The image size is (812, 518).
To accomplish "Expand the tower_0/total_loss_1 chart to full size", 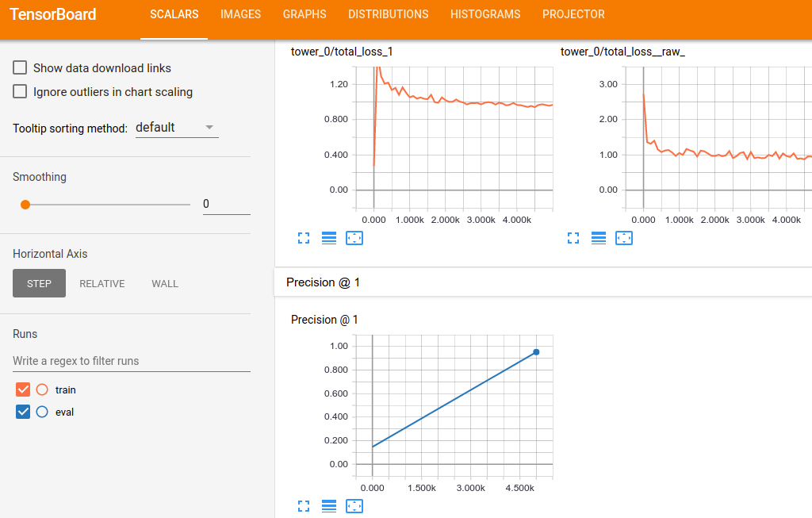I will tap(304, 238).
